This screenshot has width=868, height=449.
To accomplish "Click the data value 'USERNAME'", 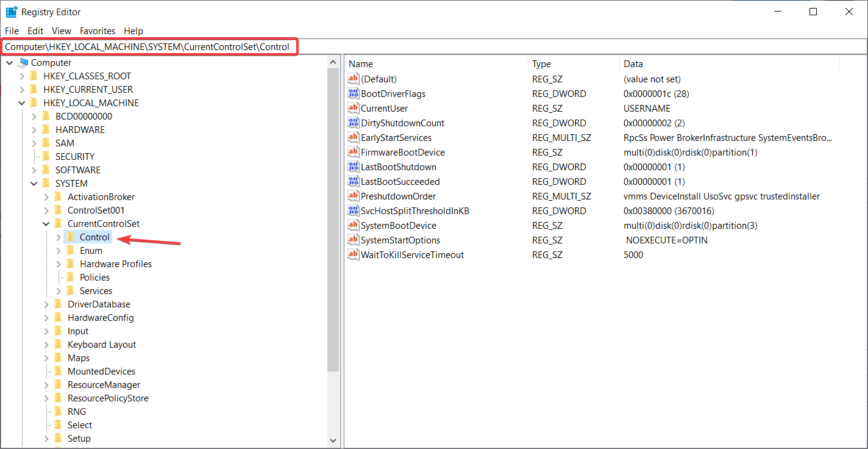I will (x=647, y=108).
